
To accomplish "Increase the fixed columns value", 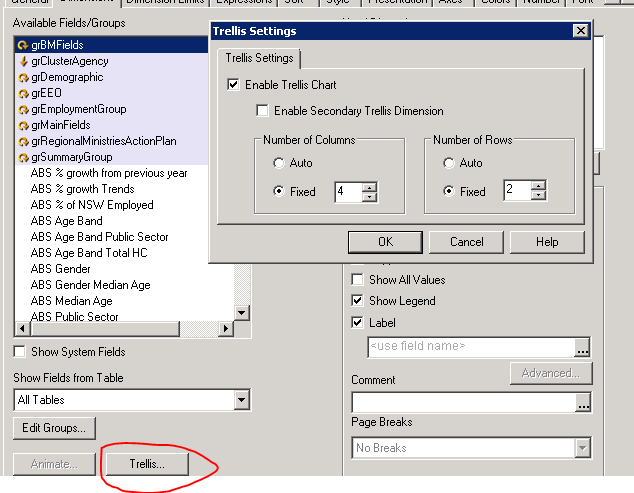I will 369,187.
